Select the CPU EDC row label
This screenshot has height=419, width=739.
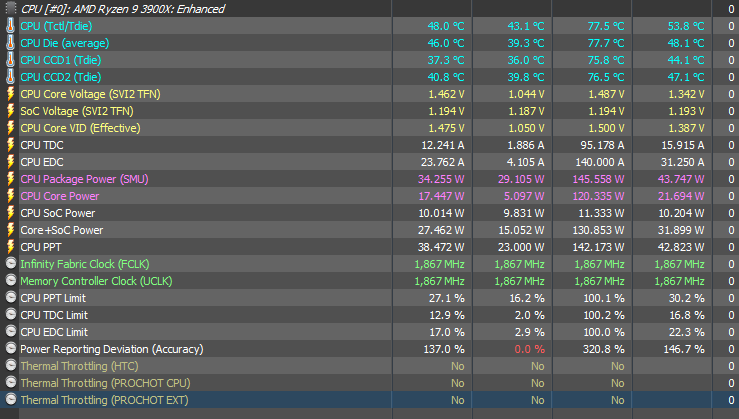point(42,162)
